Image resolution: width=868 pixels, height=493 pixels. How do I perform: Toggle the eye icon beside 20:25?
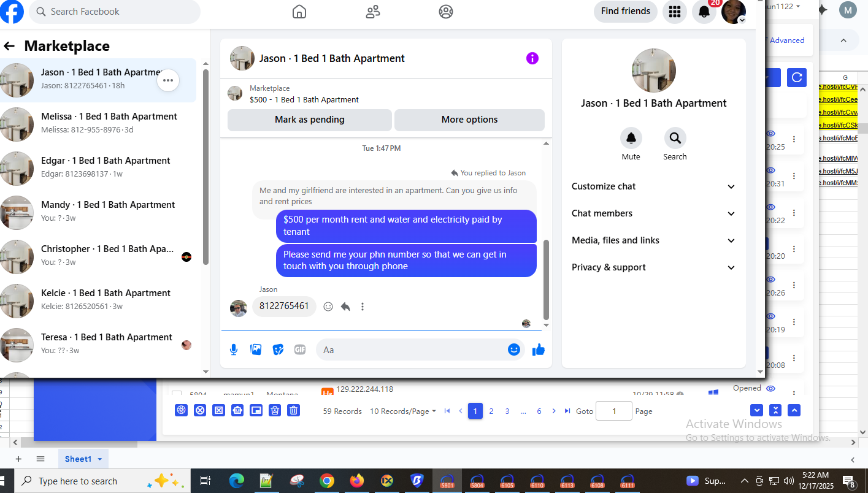pyautogui.click(x=771, y=134)
